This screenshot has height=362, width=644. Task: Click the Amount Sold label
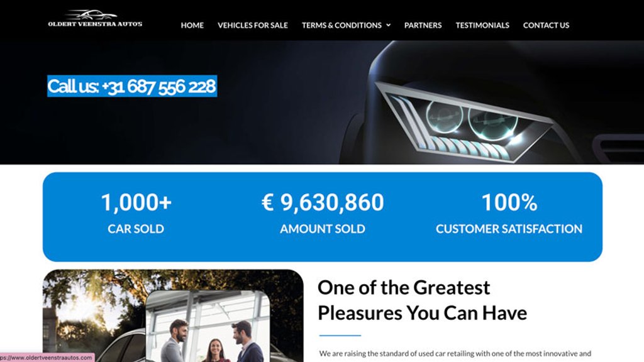tap(323, 229)
